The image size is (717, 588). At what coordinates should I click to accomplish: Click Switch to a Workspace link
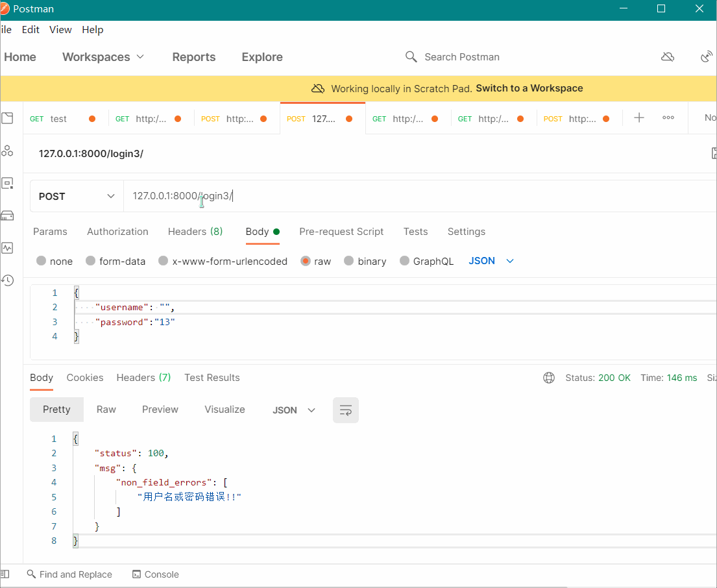[x=529, y=88]
